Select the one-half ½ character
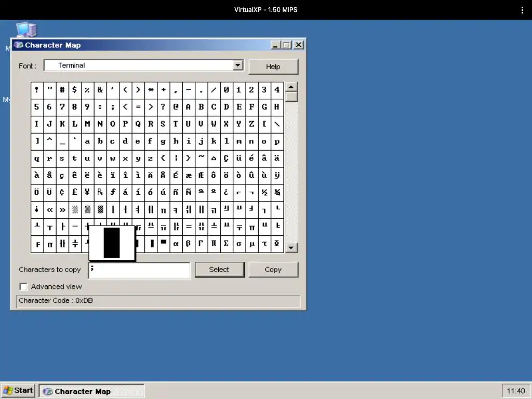Image resolution: width=532 pixels, height=399 pixels. (x=264, y=192)
